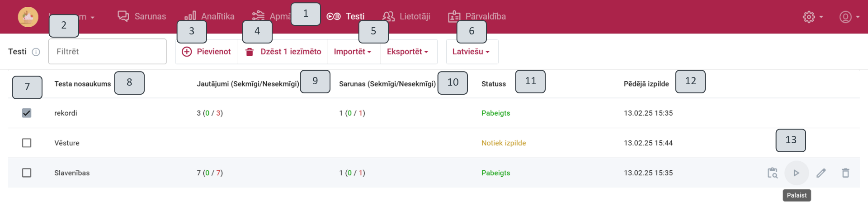Switch to the Lietotāji tab
Image resolution: width=868 pixels, height=222 pixels.
click(x=406, y=16)
